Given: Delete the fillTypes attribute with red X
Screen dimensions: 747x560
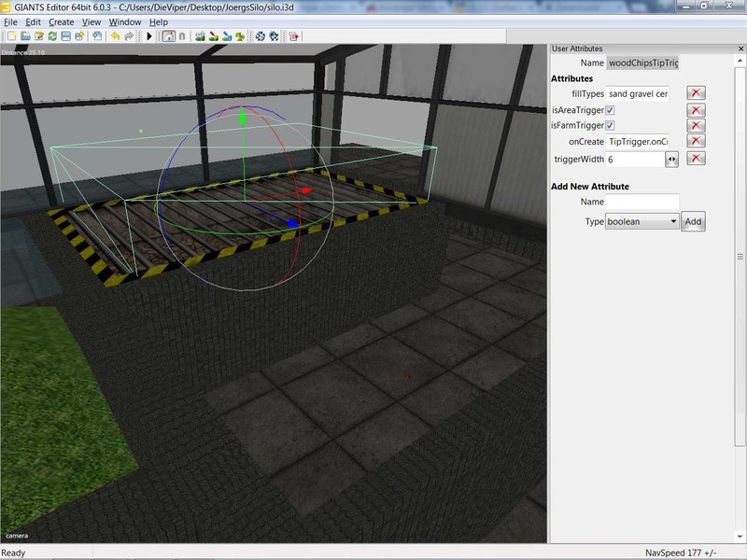Looking at the screenshot, I should click(696, 93).
